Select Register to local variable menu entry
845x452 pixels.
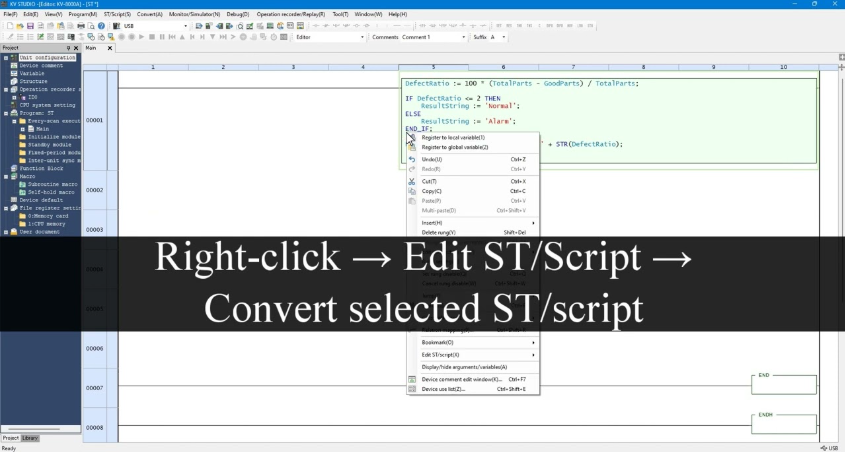[453, 138]
